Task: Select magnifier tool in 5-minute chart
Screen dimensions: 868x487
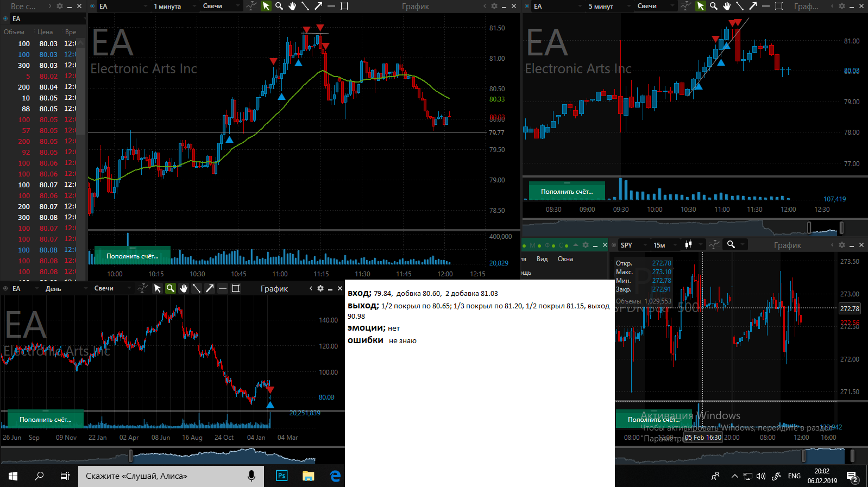Action: (x=714, y=6)
